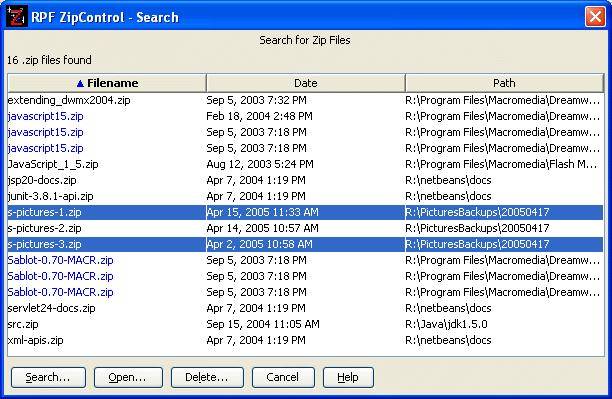Click netbeans\docs path of jsp20-docs.zip
Image resolution: width=612 pixels, height=399 pixels.
coord(448,180)
